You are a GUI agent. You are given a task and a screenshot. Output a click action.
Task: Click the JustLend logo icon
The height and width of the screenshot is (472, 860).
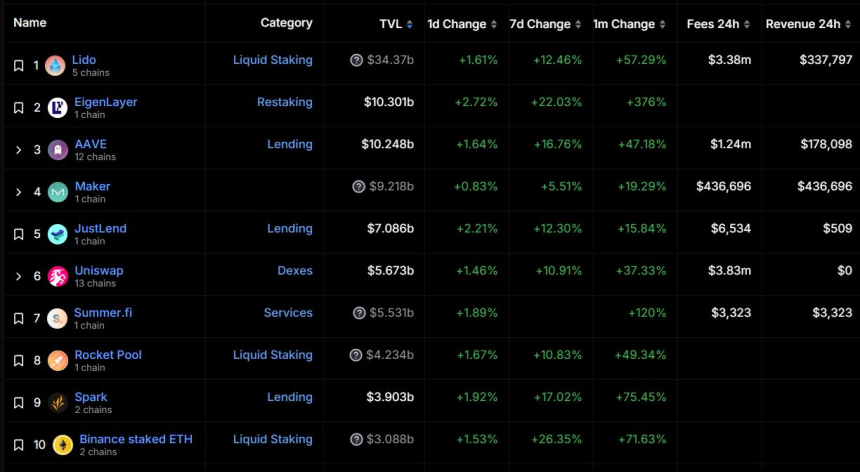[x=58, y=234]
